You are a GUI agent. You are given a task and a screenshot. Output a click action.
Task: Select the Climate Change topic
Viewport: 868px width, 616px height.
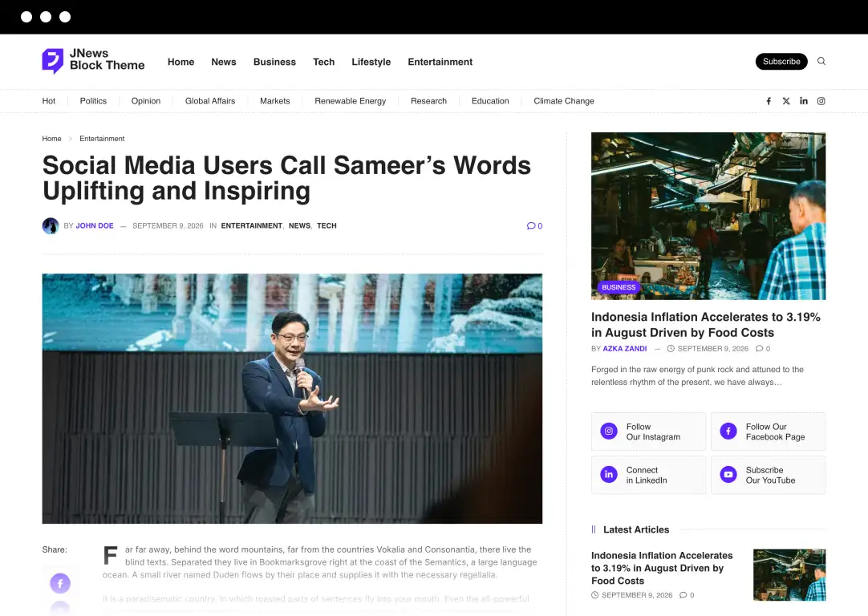pyautogui.click(x=563, y=101)
